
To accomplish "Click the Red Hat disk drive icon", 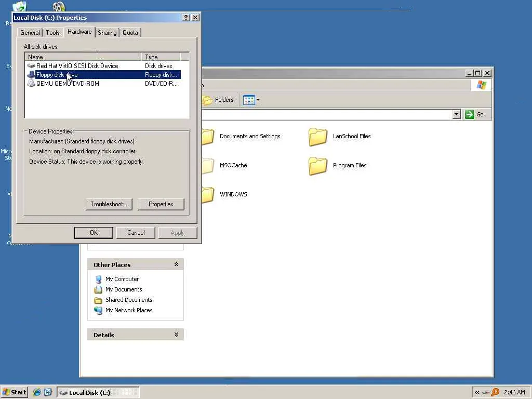I will point(31,66).
